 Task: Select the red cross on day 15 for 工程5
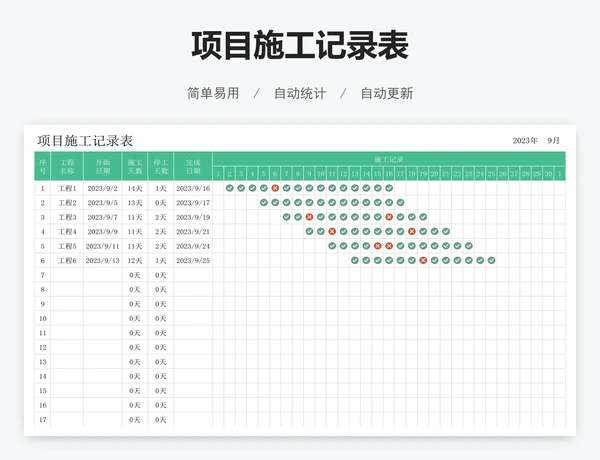377,246
